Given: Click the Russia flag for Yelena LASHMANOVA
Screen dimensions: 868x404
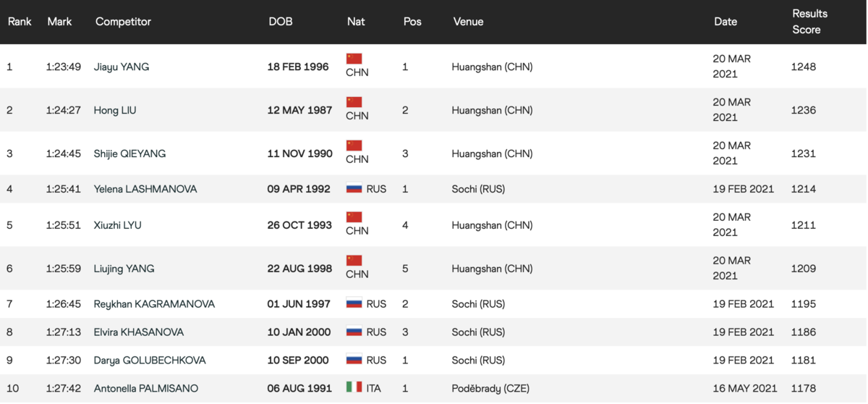Looking at the screenshot, I should pos(354,189).
